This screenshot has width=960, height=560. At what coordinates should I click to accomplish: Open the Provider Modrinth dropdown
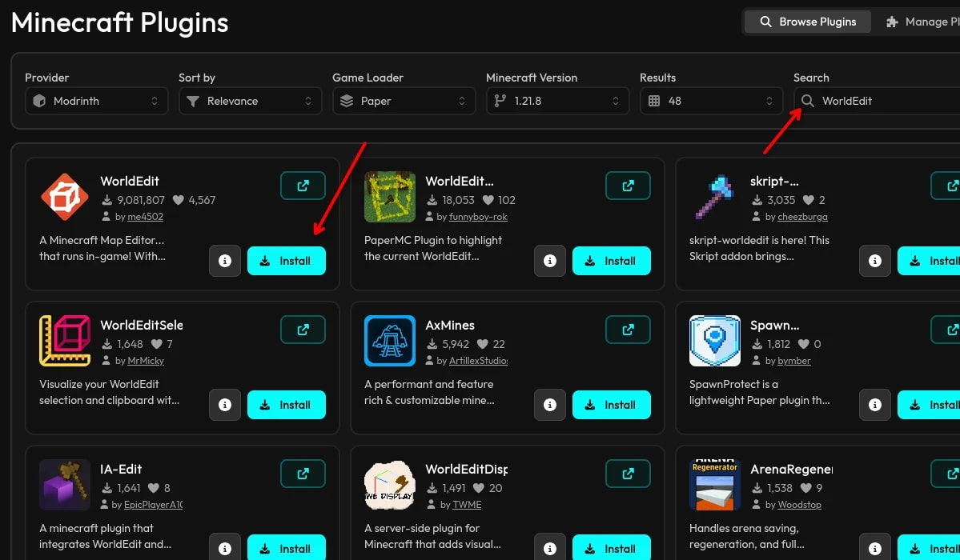point(97,101)
